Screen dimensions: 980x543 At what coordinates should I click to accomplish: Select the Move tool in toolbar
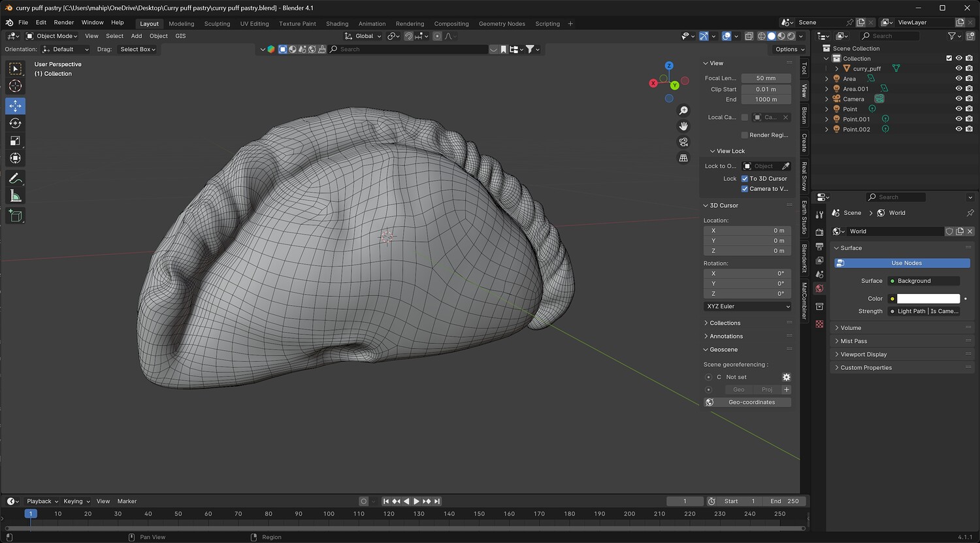15,105
